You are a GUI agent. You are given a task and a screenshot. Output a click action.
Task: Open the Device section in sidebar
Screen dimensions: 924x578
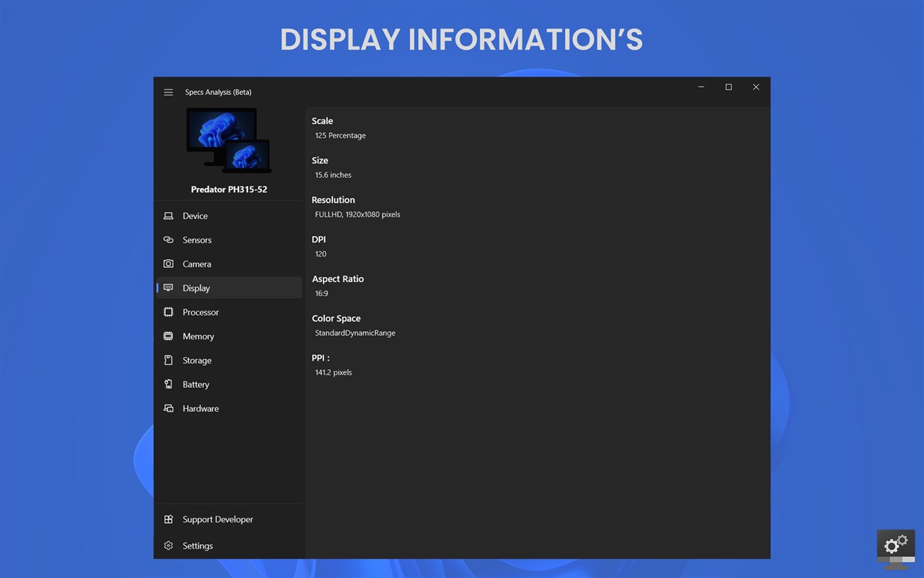coord(170,215)
